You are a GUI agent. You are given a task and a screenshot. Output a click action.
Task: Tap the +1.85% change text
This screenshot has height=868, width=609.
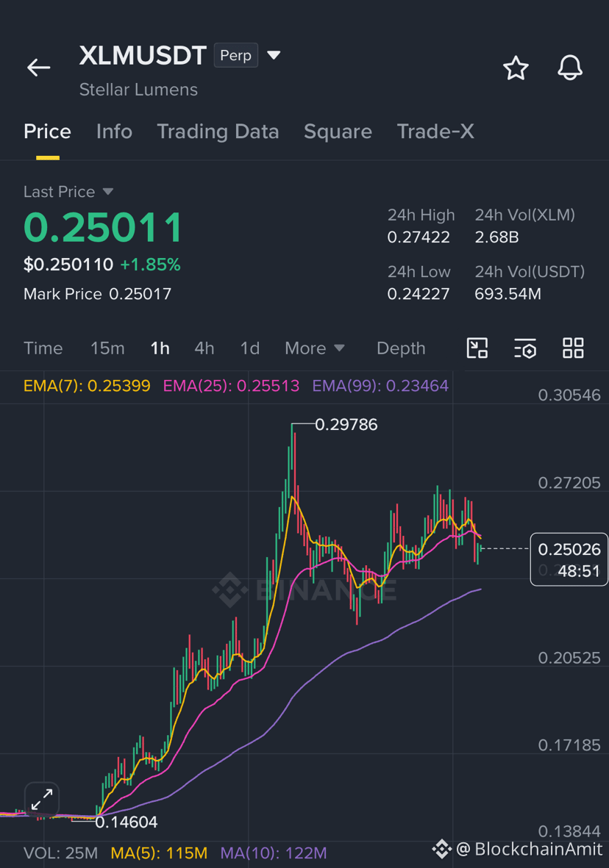(150, 265)
